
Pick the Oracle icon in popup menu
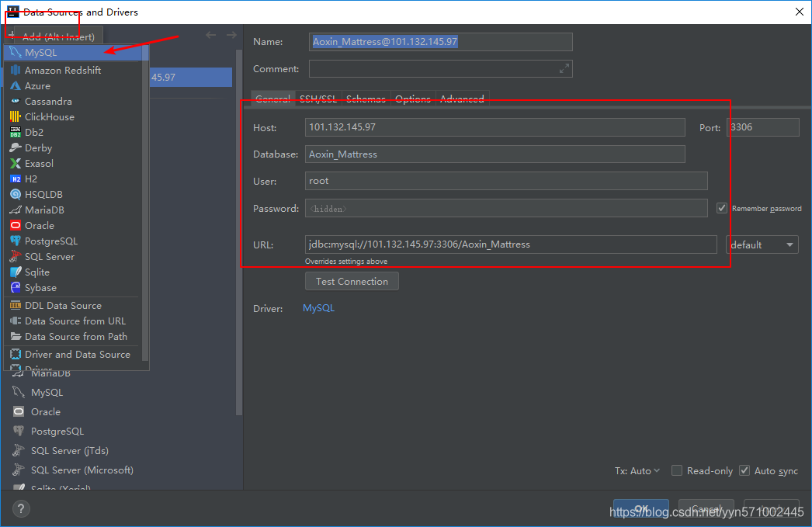pyautogui.click(x=16, y=225)
